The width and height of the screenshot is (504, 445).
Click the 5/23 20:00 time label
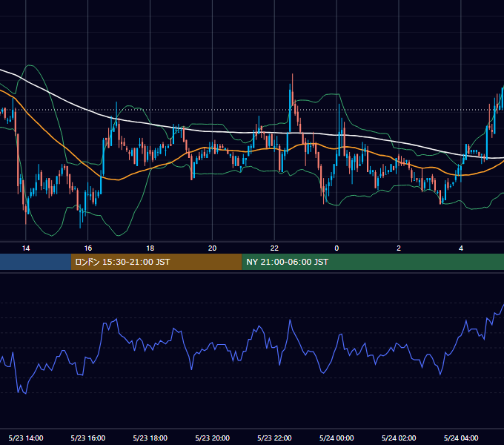212,438
